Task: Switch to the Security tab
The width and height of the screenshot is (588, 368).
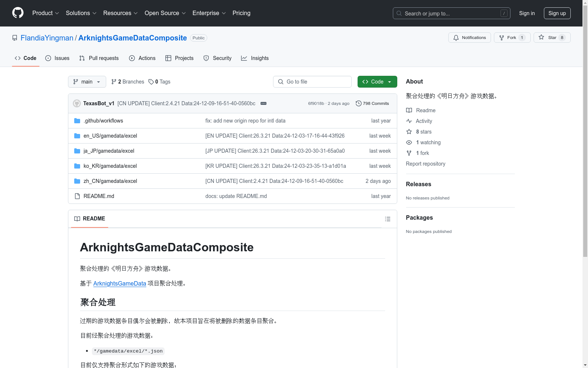Action: point(218,58)
